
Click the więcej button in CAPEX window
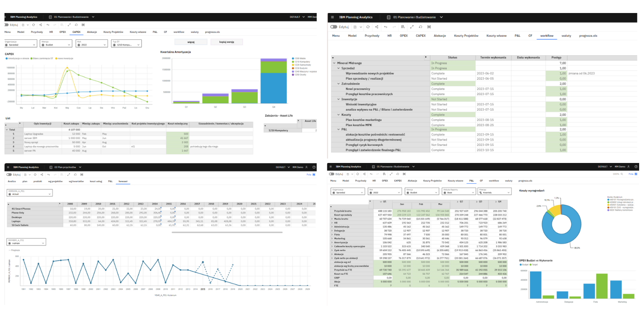[x=191, y=42]
